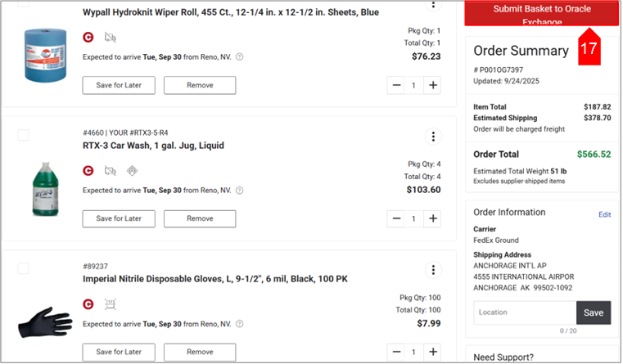Click the truck shipping icon for Wypall Wiper Roll
Image resolution: width=623 pixels, height=364 pixels.
[x=111, y=37]
